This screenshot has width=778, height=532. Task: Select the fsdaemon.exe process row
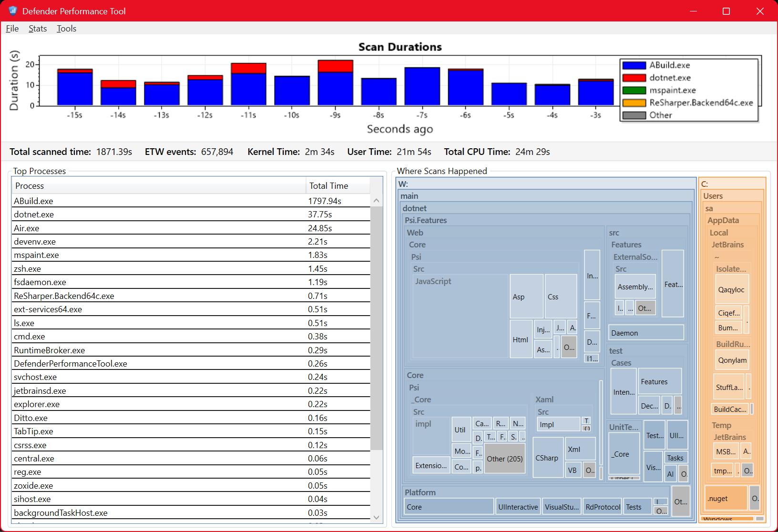[191, 282]
